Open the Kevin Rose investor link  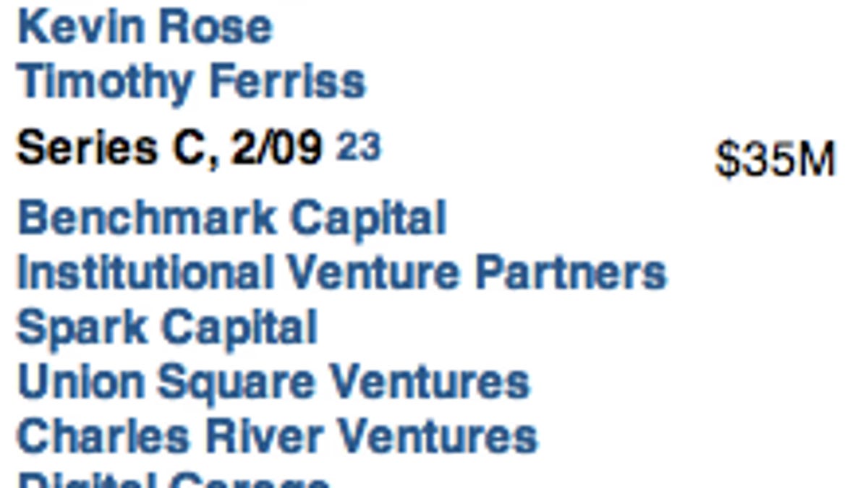pyautogui.click(x=145, y=27)
